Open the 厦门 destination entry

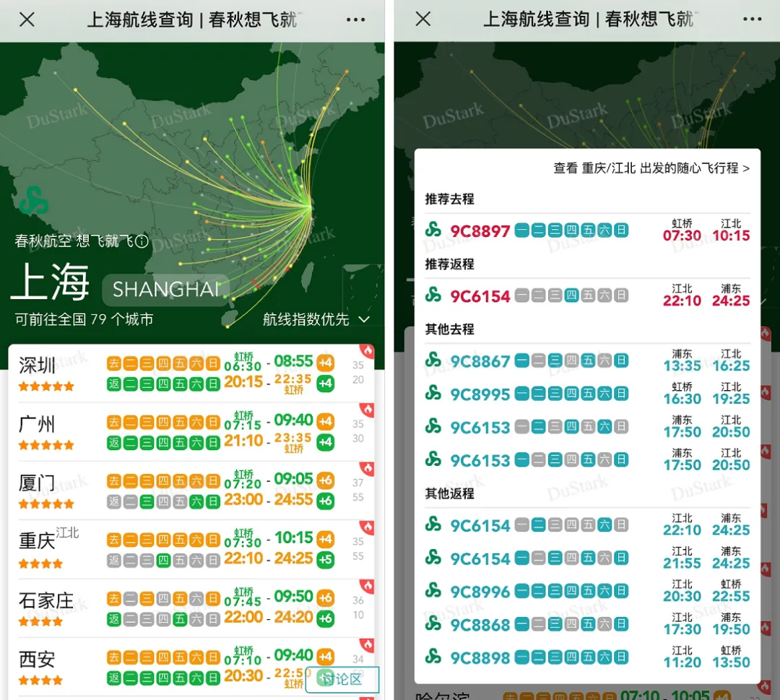point(191,490)
